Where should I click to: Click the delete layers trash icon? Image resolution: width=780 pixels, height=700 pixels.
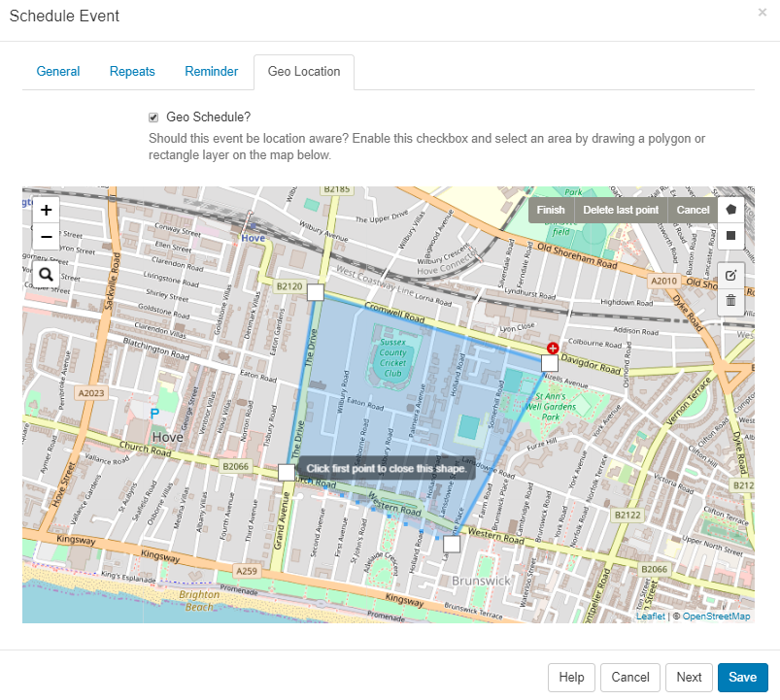click(x=730, y=300)
